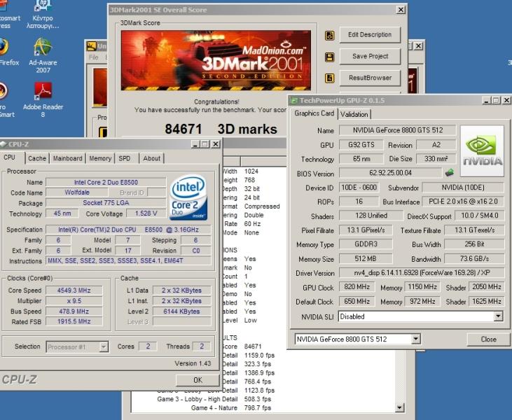Click floppy disk icon beside Save Project

329,57
